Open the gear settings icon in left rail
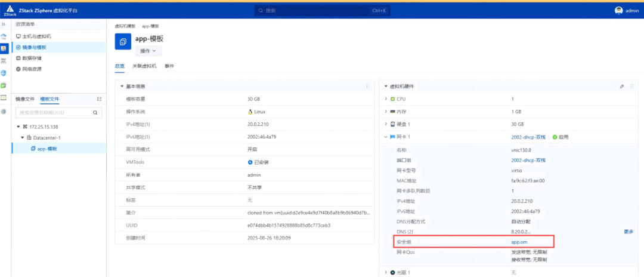The height and width of the screenshot is (277, 644). (4, 111)
